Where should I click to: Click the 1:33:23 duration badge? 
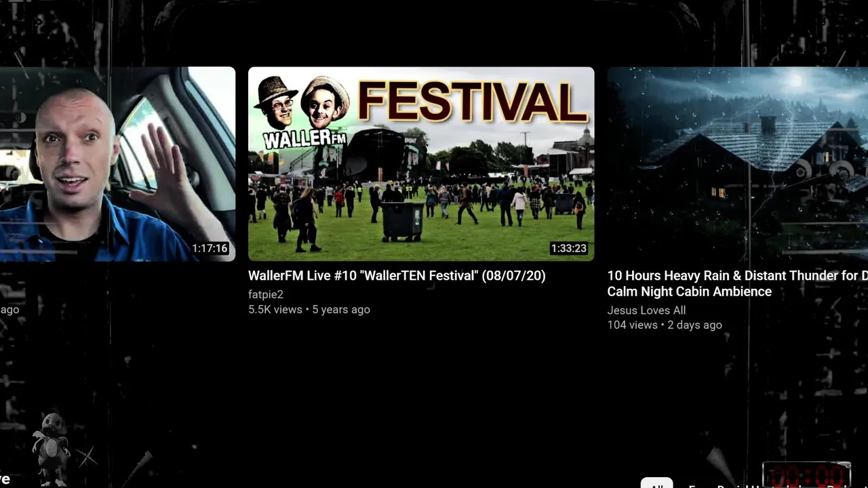coord(568,249)
